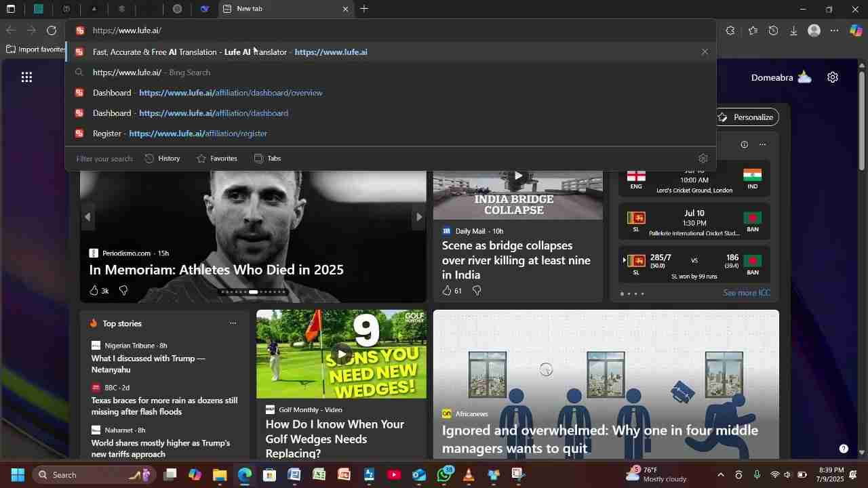
Task: Filter search suggestions by Tabs
Action: tap(267, 159)
